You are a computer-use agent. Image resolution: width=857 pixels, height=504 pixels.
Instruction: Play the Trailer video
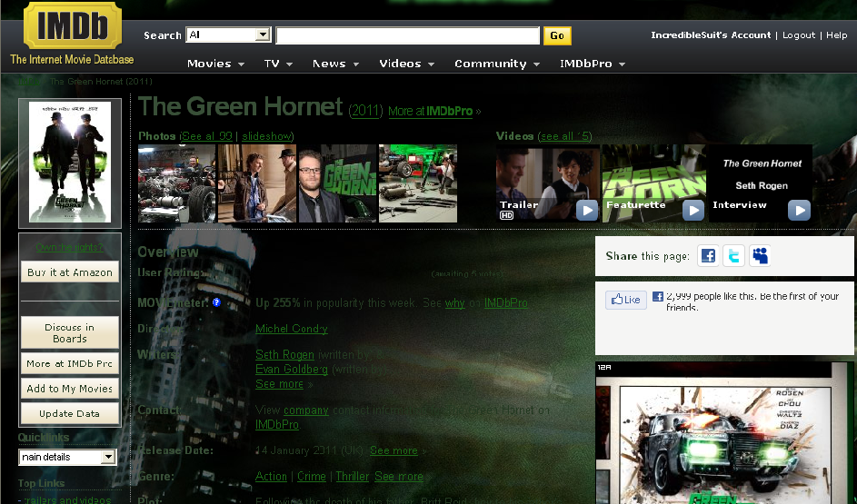coord(547,183)
